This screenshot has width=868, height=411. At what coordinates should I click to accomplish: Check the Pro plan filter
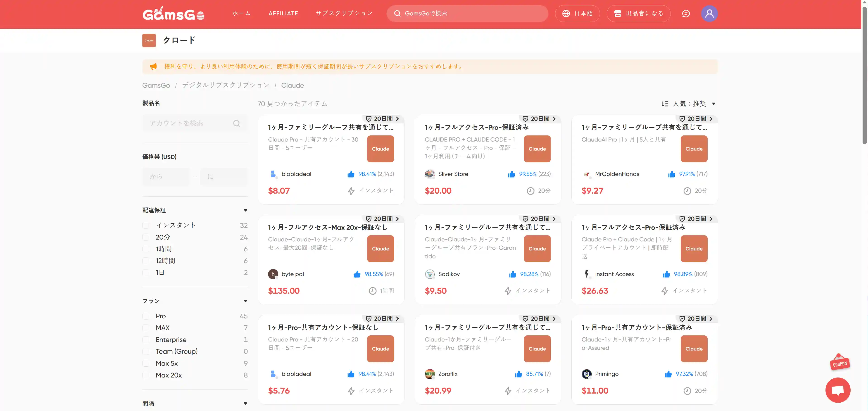click(x=146, y=316)
